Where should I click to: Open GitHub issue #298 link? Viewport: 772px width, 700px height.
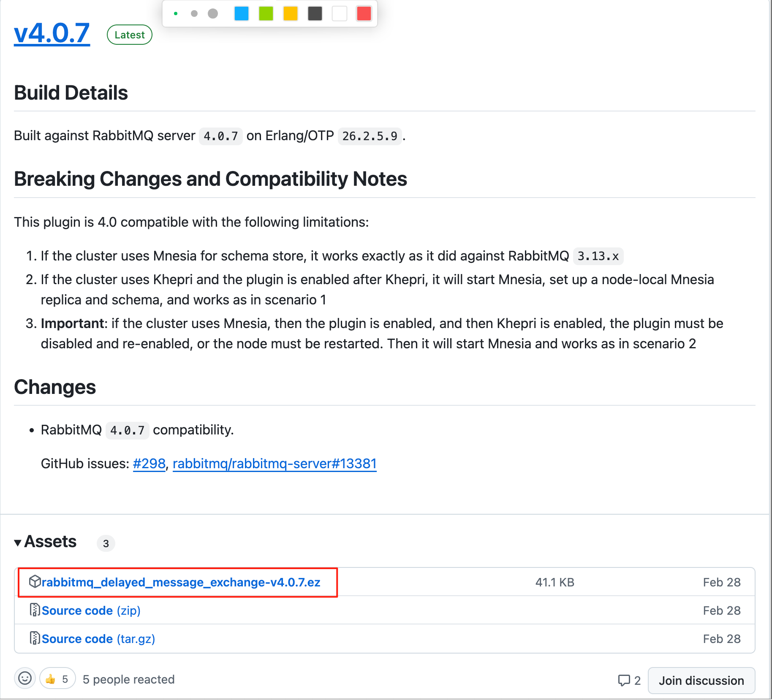coord(149,464)
